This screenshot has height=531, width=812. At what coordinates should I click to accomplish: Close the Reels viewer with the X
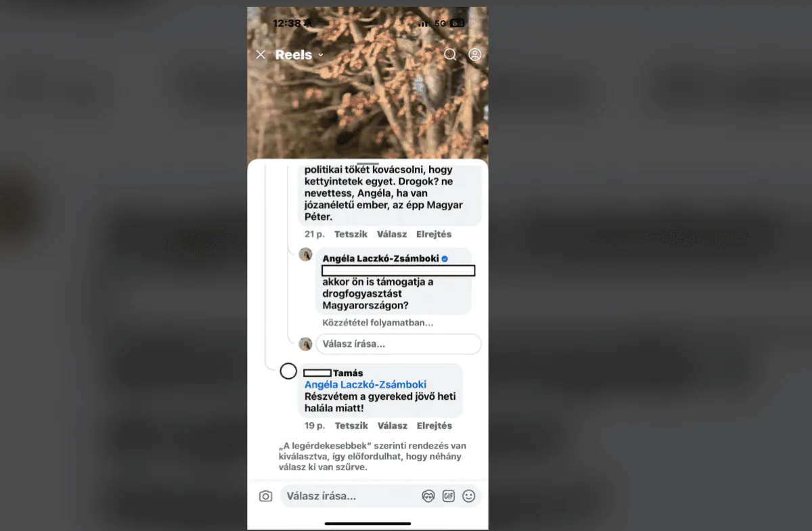pyautogui.click(x=261, y=55)
